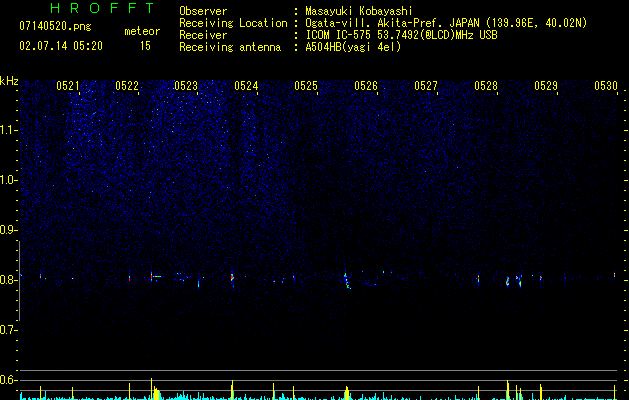The width and height of the screenshot is (629, 400).
Task: Click the trailing meteor echo just before 0526
Action: 347,280
